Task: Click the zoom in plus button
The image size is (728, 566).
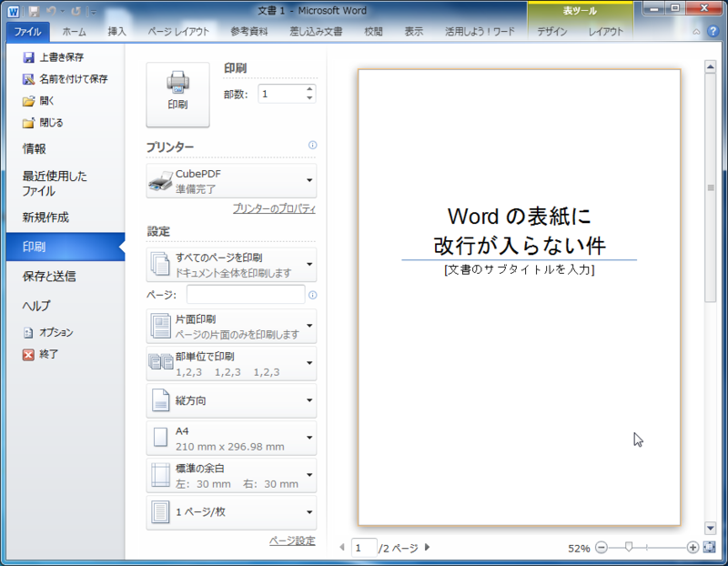Action: (693, 548)
